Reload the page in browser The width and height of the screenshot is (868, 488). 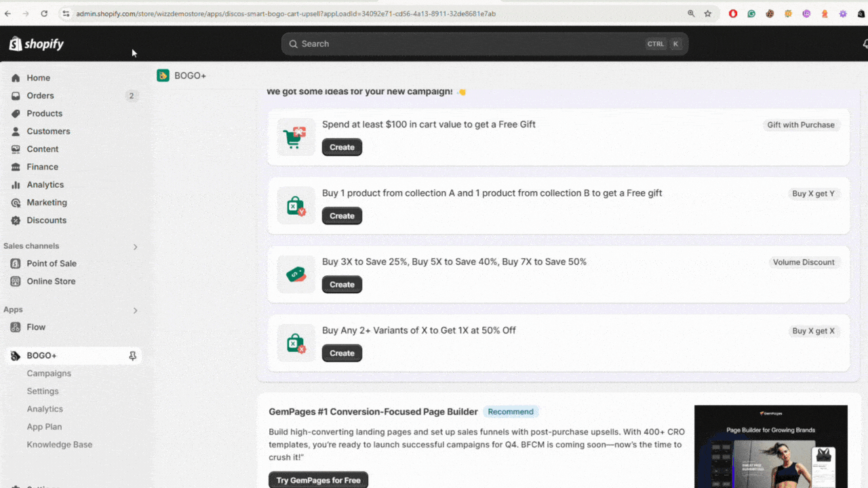[44, 14]
